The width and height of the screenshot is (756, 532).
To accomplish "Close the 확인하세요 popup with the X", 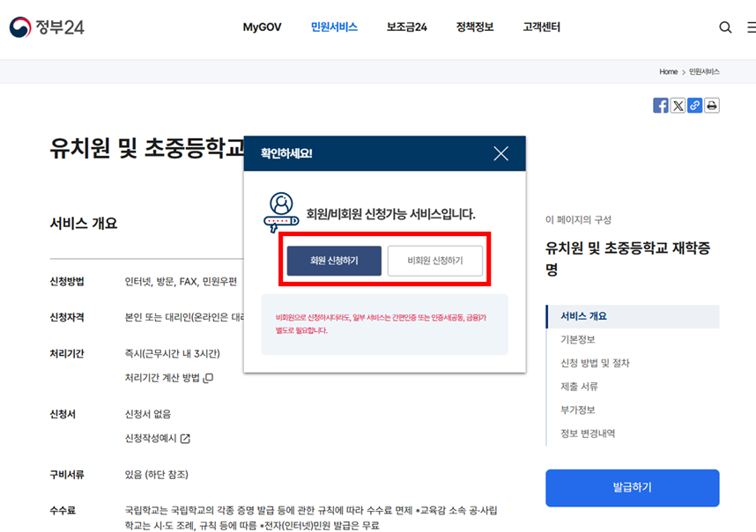I will 500,152.
